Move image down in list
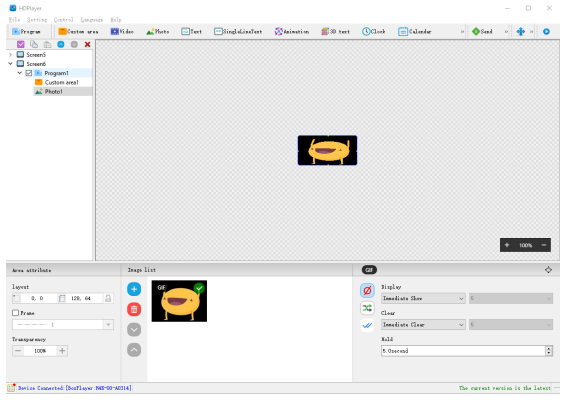The image size is (566, 400). (x=134, y=330)
